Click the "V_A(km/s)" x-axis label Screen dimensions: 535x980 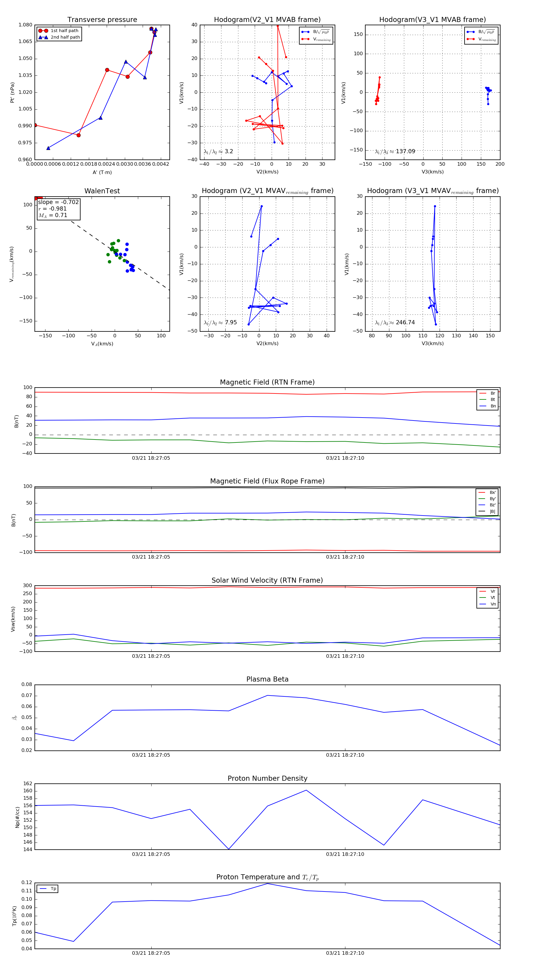coord(102,344)
